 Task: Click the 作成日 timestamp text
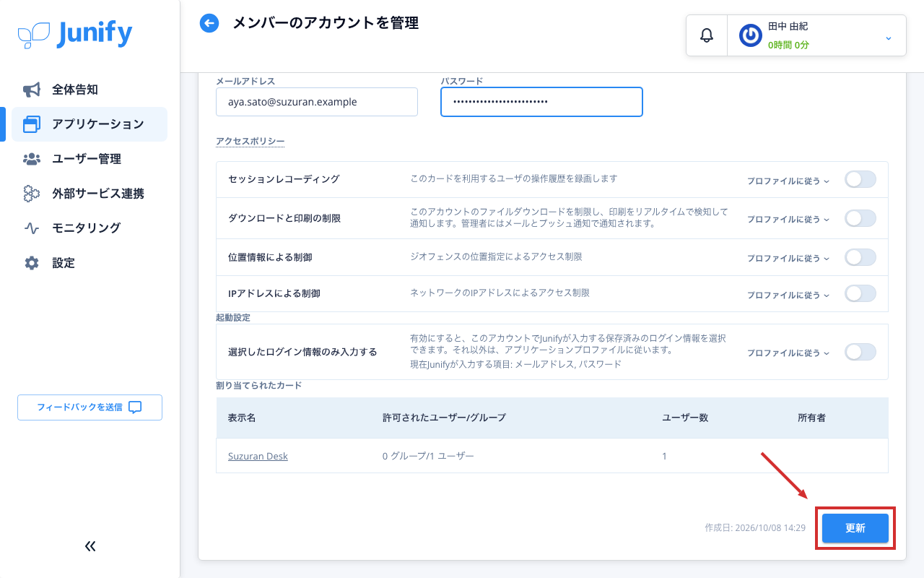(755, 528)
